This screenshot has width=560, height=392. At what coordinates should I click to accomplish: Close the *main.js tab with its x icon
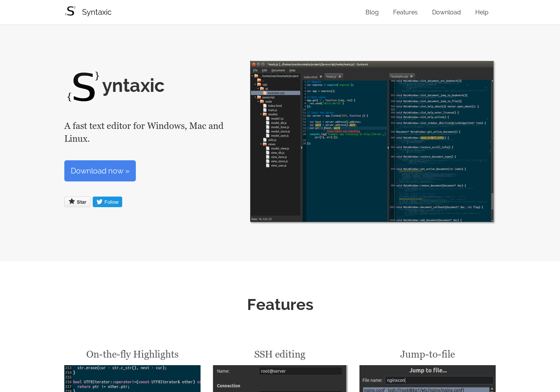340,76
